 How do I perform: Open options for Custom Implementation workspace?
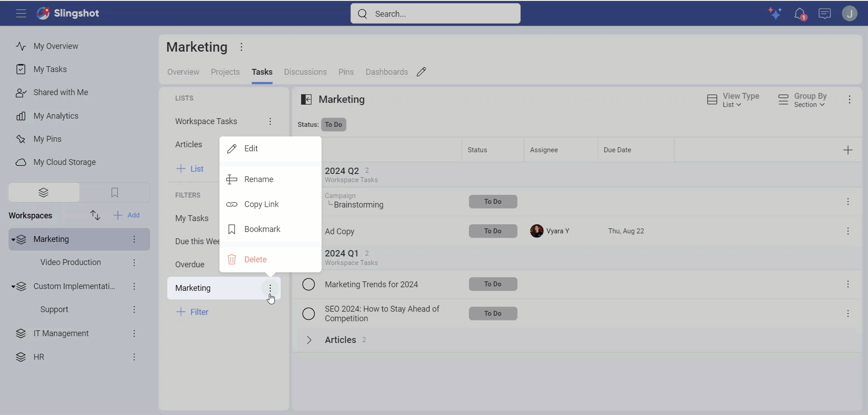point(134,286)
